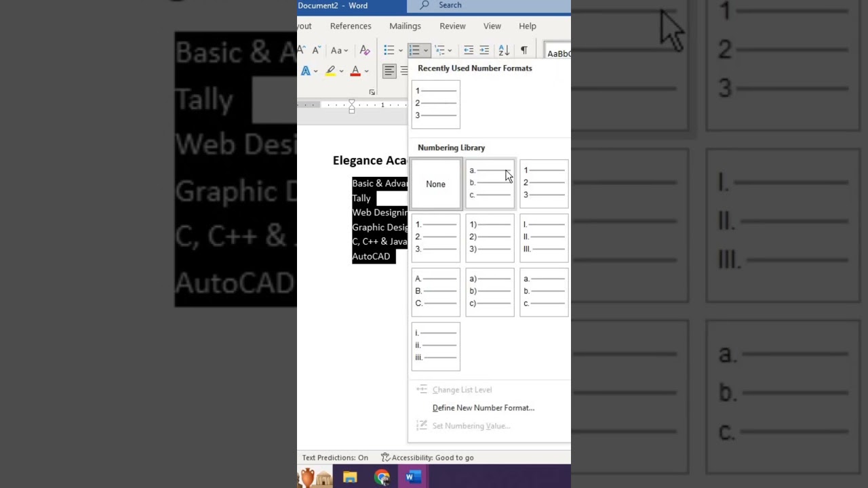Apply yellow Text Highlight Color
Viewport: 868px width, 488px height.
(x=330, y=70)
